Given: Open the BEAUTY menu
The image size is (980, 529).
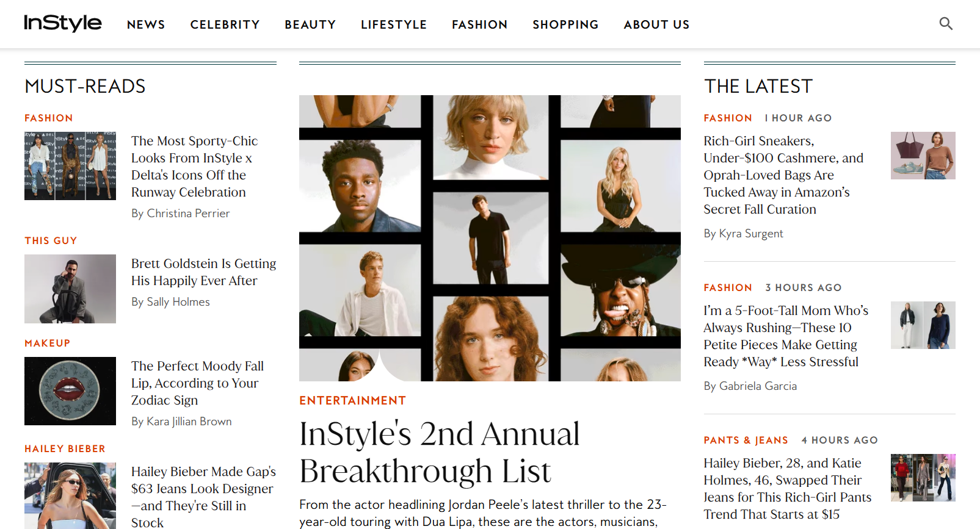Looking at the screenshot, I should [310, 24].
